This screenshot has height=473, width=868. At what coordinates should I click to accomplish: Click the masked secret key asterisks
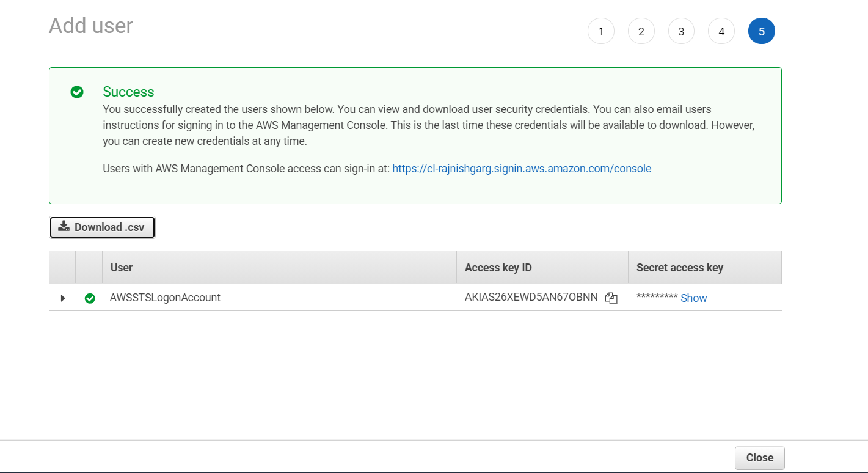657,297
